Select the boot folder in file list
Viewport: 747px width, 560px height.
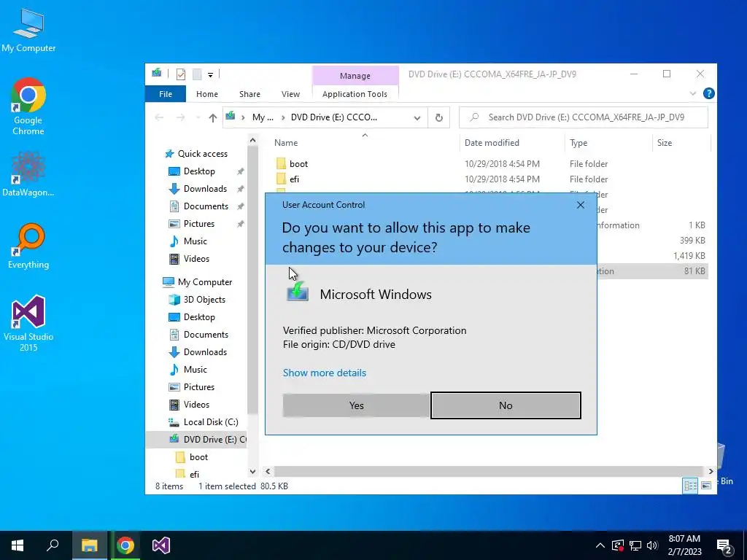(x=298, y=164)
